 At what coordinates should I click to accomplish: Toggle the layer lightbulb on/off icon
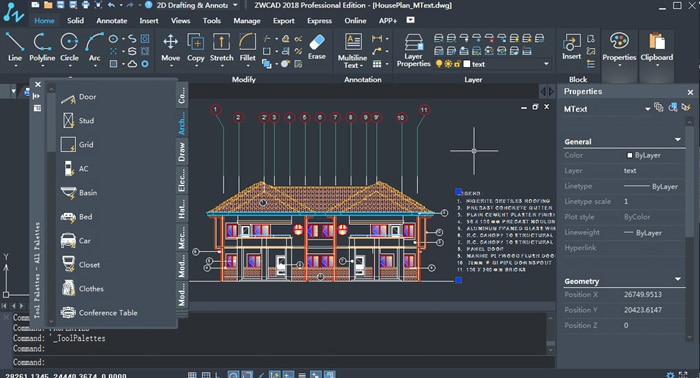click(x=439, y=64)
